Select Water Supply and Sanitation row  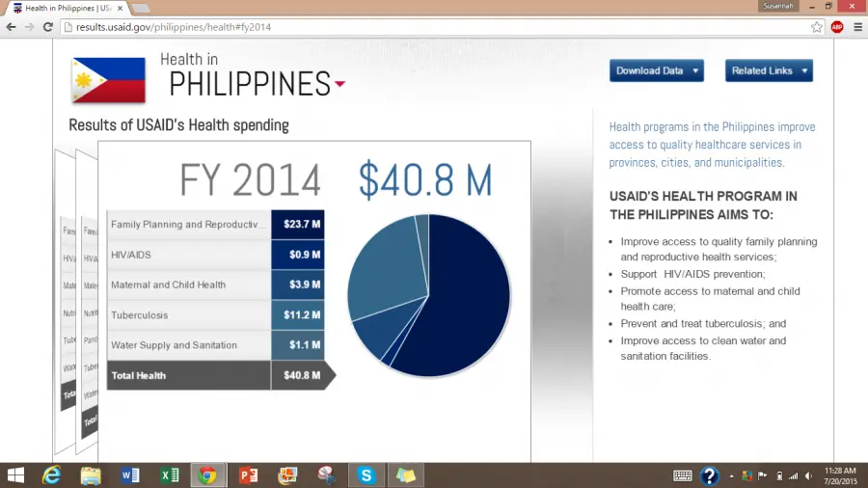215,344
